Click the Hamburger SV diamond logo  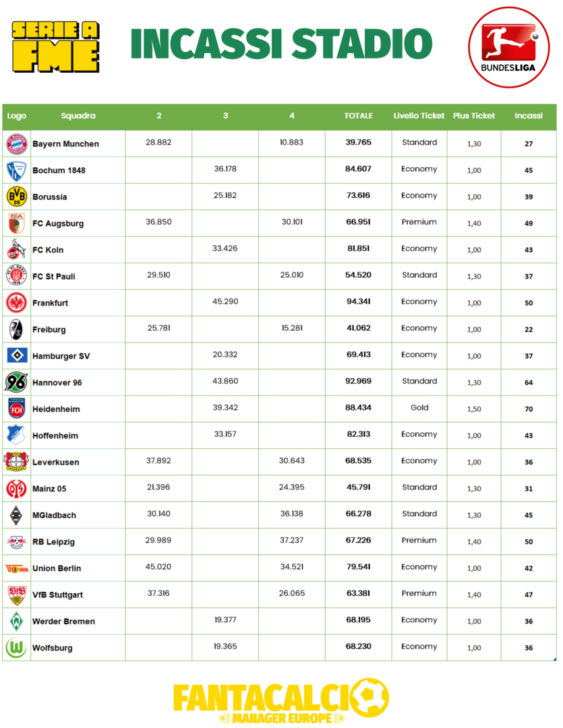[16, 356]
